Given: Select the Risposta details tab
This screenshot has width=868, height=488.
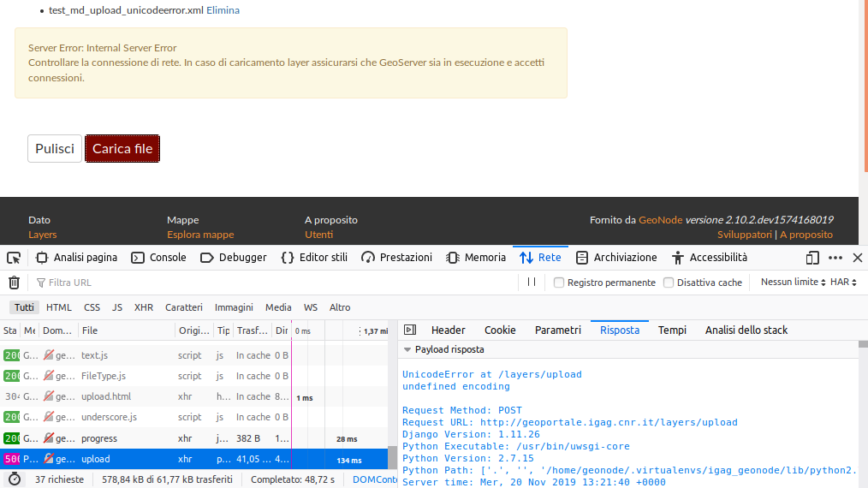Looking at the screenshot, I should (x=620, y=330).
